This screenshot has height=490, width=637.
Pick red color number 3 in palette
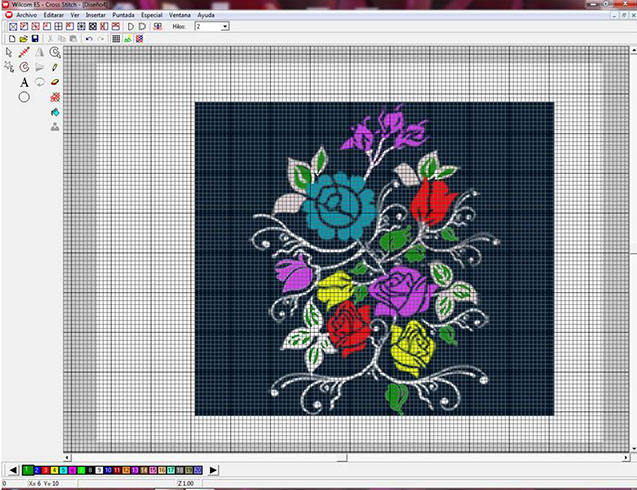(46, 470)
